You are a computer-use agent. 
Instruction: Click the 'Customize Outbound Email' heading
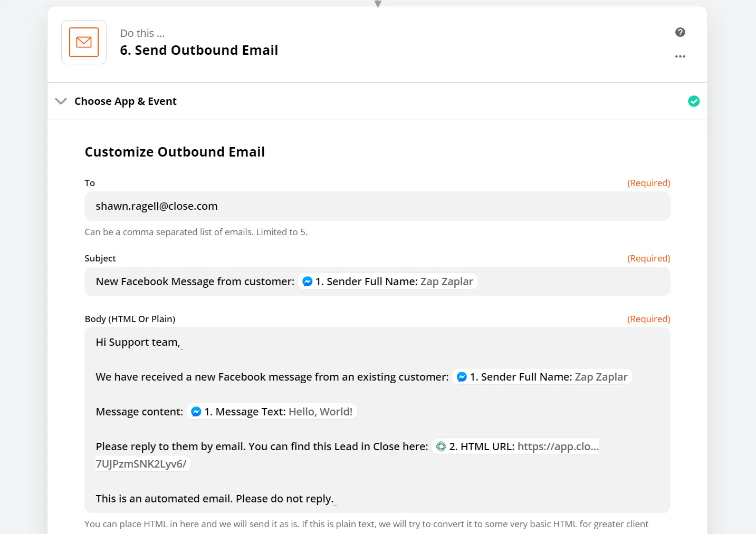point(175,152)
